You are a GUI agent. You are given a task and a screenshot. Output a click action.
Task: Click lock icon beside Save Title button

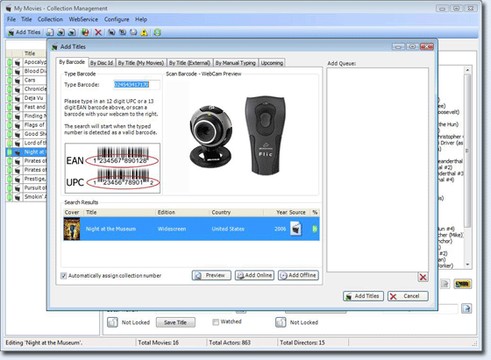pos(113,322)
